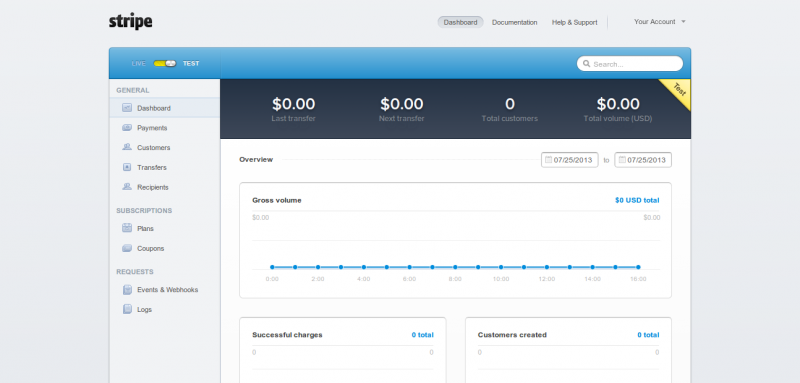The image size is (800, 383).
Task: Click the REQUESTS section label
Action: pyautogui.click(x=135, y=272)
